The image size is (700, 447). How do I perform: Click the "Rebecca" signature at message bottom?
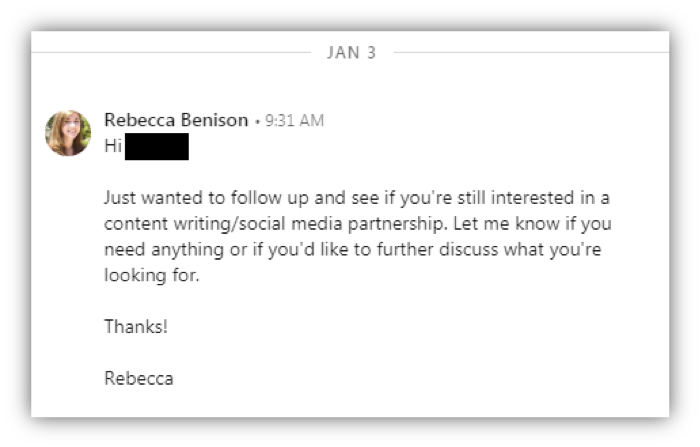[139, 378]
